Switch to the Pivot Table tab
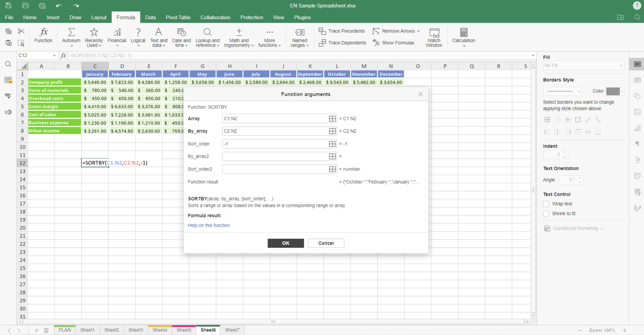 coord(178,18)
